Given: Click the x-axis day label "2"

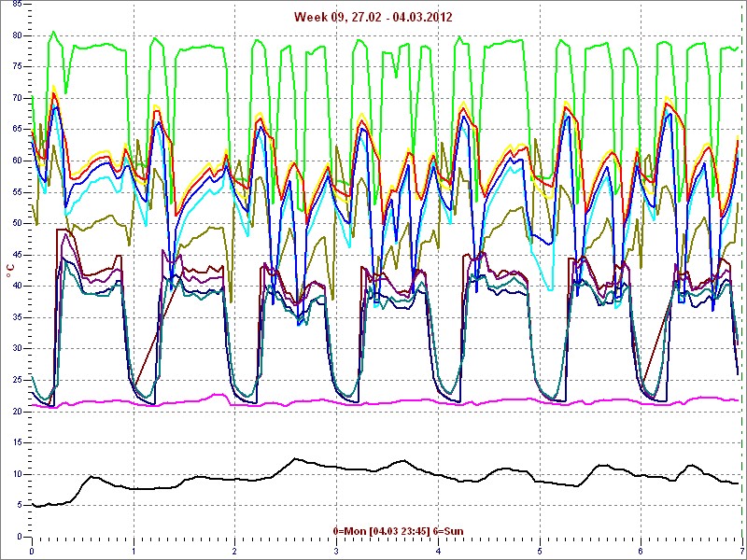Looking at the screenshot, I should pos(234,552).
